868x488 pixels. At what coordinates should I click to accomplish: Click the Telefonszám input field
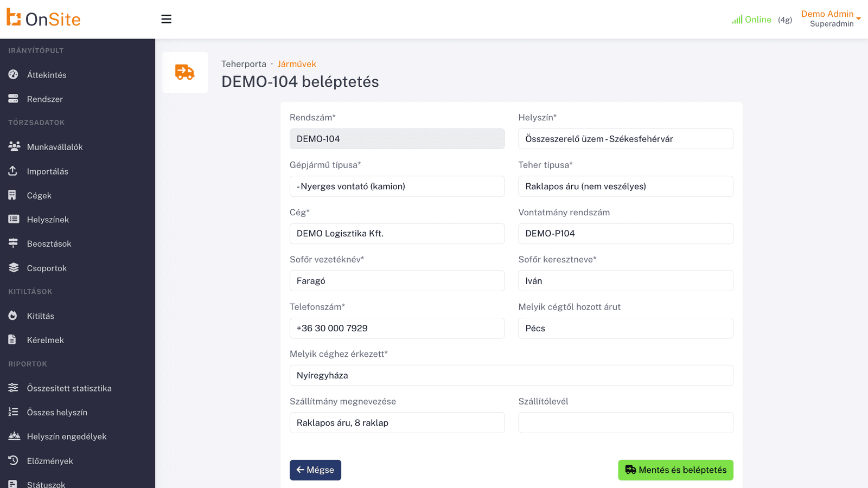pyautogui.click(x=397, y=328)
